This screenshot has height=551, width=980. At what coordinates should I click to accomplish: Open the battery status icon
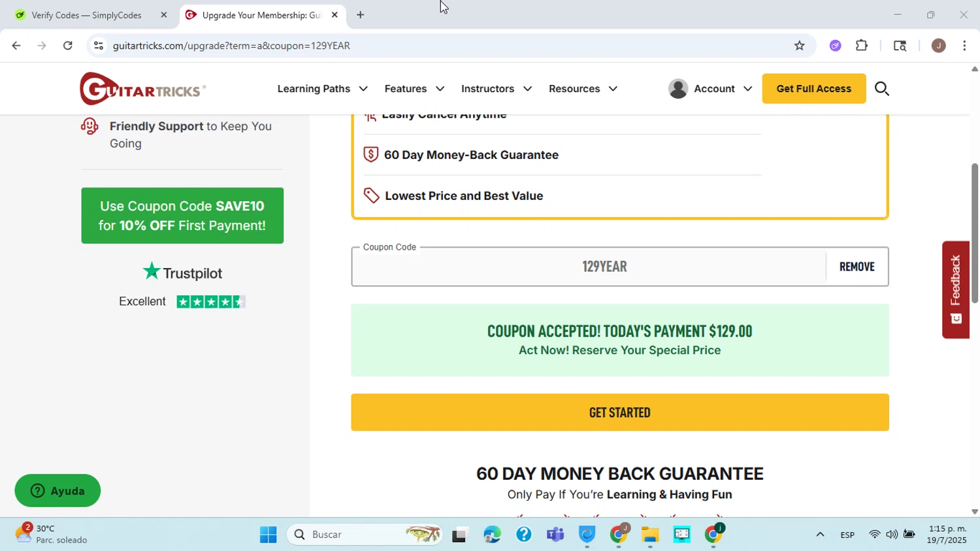[x=909, y=535]
